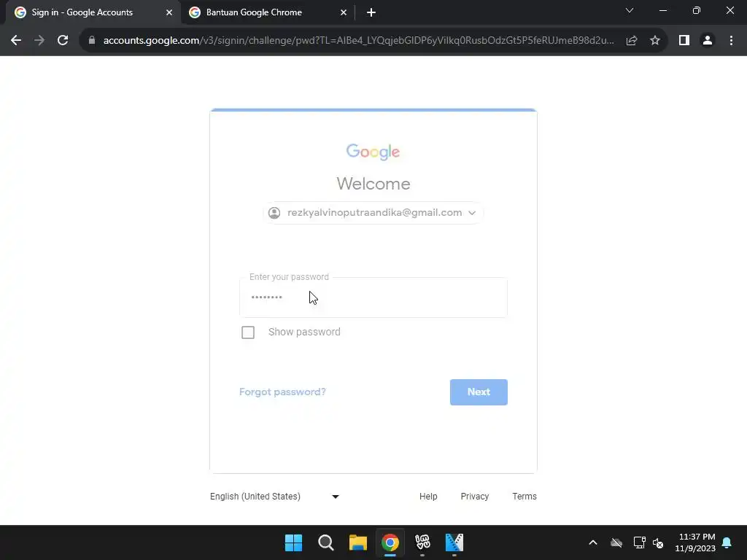Image resolution: width=747 pixels, height=560 pixels.
Task: Open Windows Search from the taskbar
Action: tap(326, 542)
